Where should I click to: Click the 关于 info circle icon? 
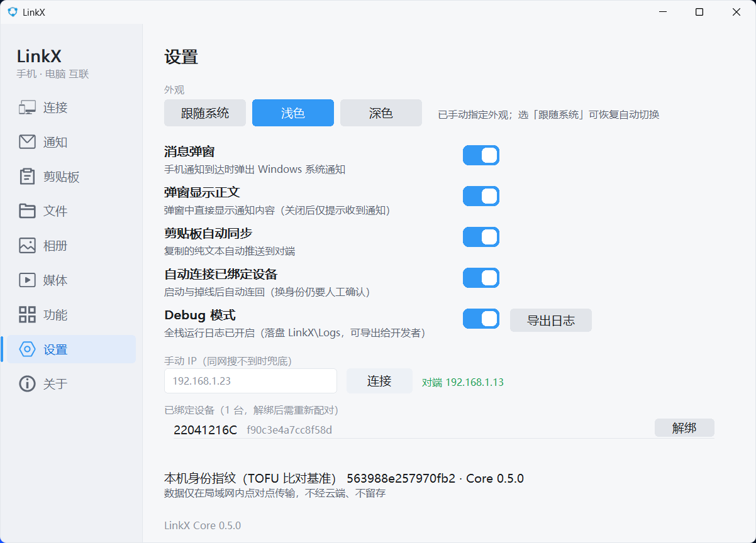point(27,384)
